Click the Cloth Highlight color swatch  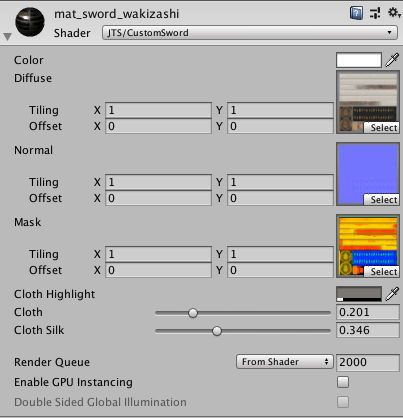pos(359,294)
